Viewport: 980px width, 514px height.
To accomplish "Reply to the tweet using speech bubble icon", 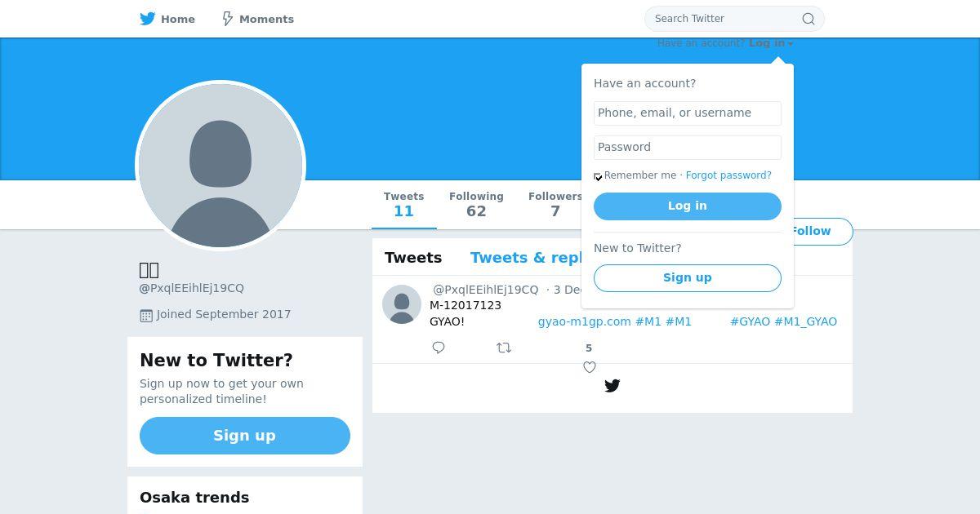I will click(x=439, y=348).
